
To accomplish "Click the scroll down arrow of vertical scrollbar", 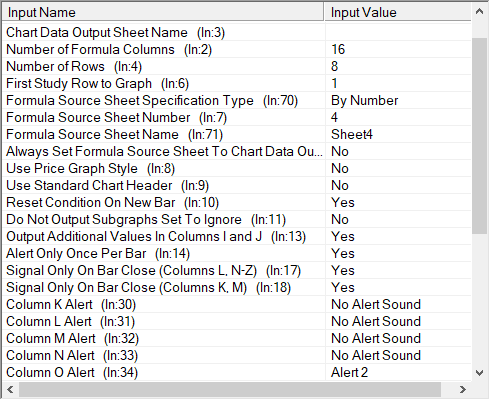I will coord(480,373).
